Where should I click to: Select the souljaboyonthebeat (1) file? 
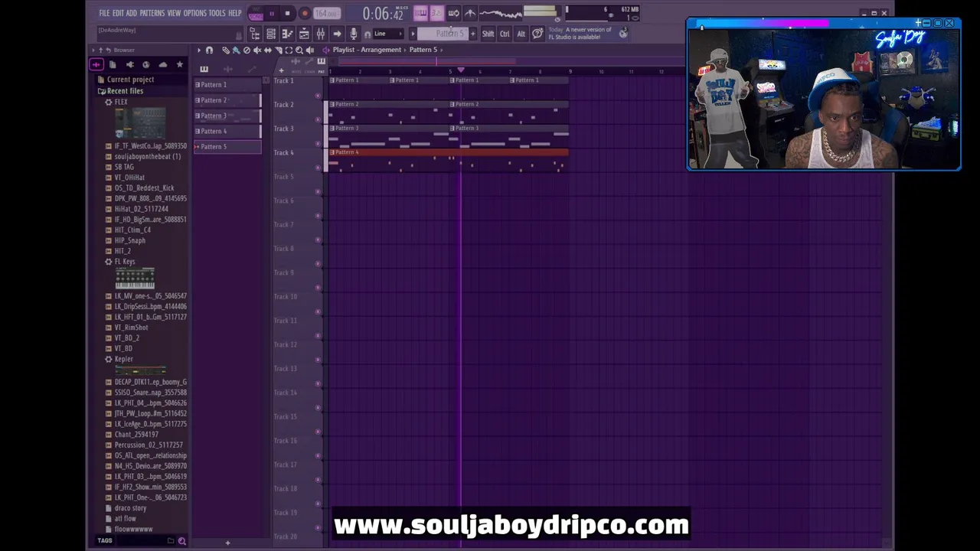148,156
